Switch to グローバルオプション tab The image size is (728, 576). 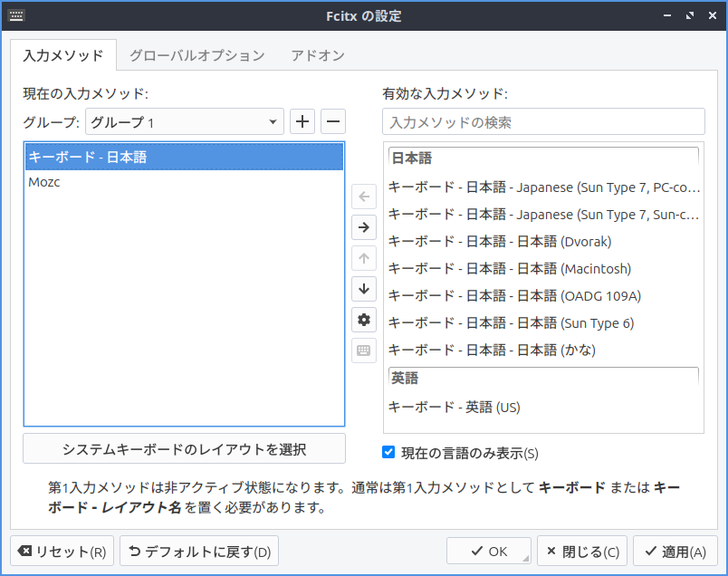pyautogui.click(x=196, y=55)
